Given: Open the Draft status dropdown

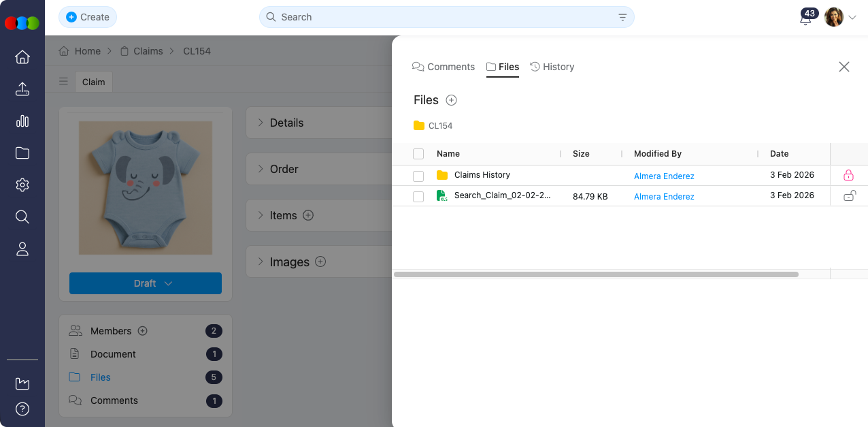Looking at the screenshot, I should click(146, 283).
